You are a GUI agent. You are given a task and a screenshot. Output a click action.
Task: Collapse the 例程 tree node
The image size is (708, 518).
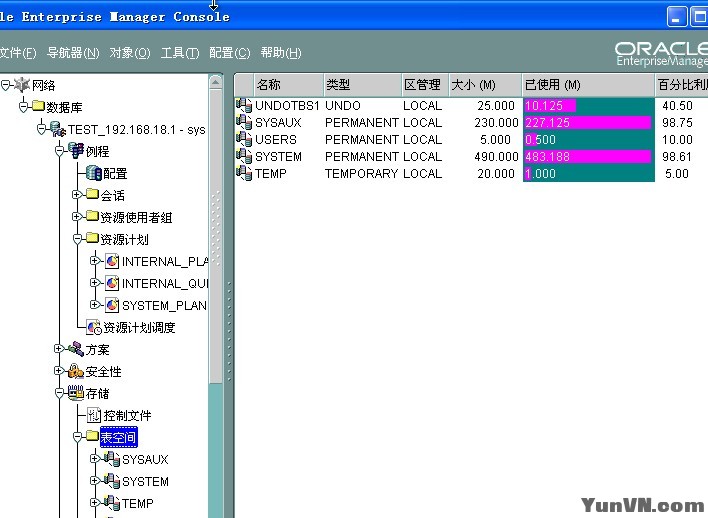point(60,151)
